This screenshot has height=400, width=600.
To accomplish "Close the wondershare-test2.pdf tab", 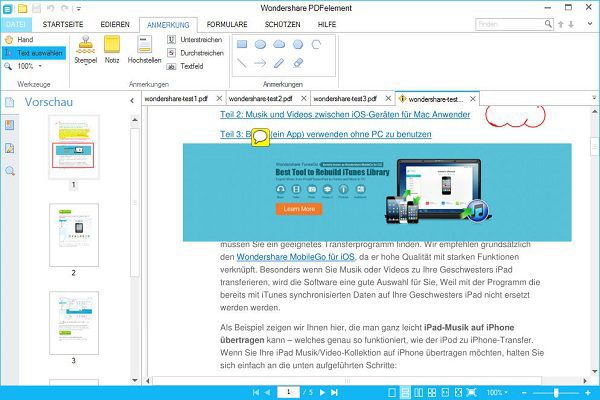I will (x=303, y=98).
